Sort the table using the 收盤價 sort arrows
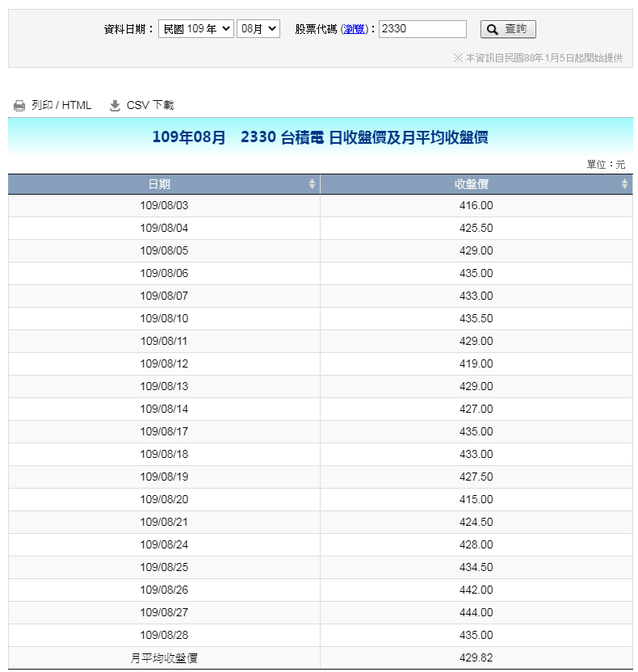Image resolution: width=638 pixels, height=672 pixels. tap(624, 184)
